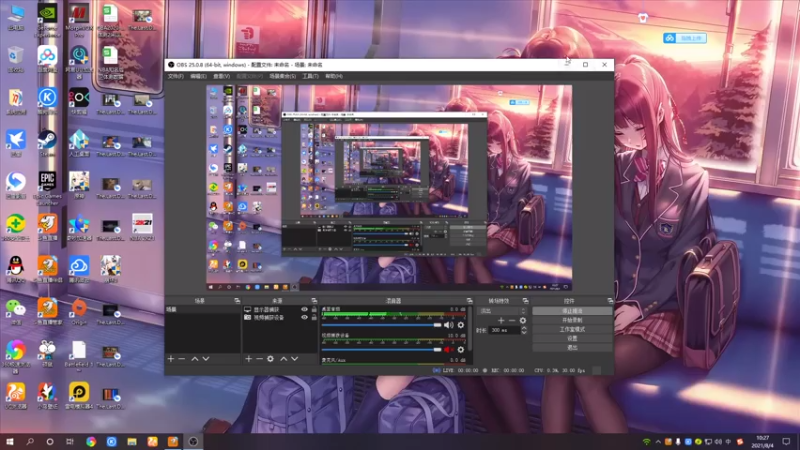Open transition properties gear icon

[523, 320]
